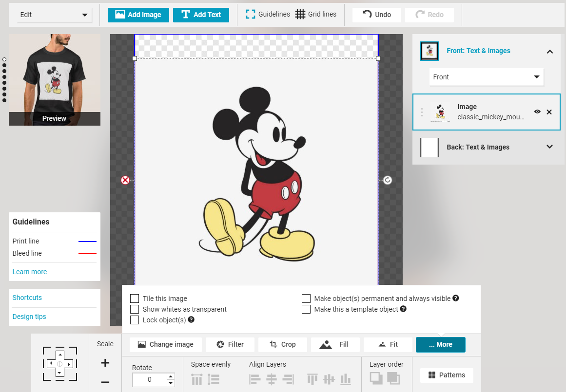
Task: Check Make object(s) permanent and always visible
Action: coord(306,298)
